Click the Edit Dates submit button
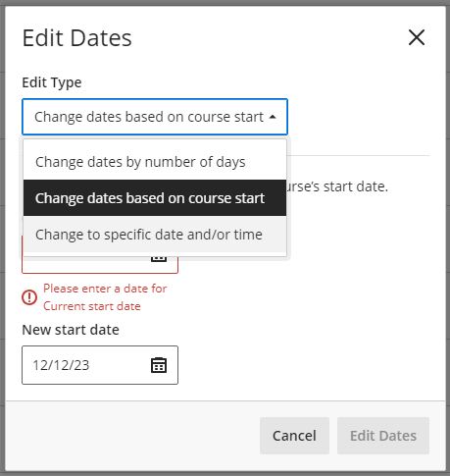Viewport: 450px width, 476px height. tap(383, 436)
